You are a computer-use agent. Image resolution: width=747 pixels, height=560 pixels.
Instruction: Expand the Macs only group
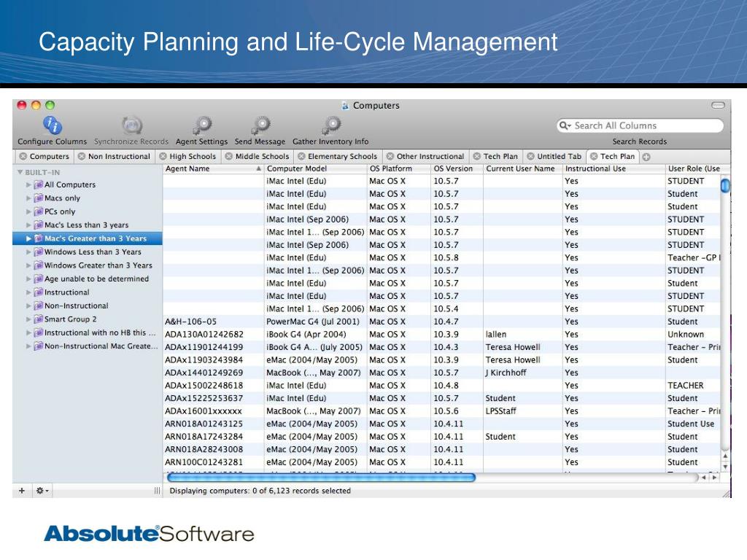coord(28,198)
